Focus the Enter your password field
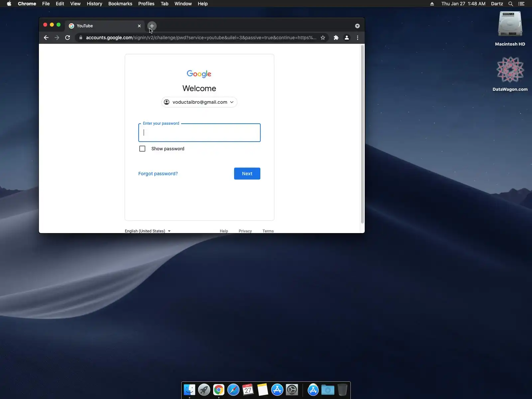The height and width of the screenshot is (399, 532). click(199, 133)
